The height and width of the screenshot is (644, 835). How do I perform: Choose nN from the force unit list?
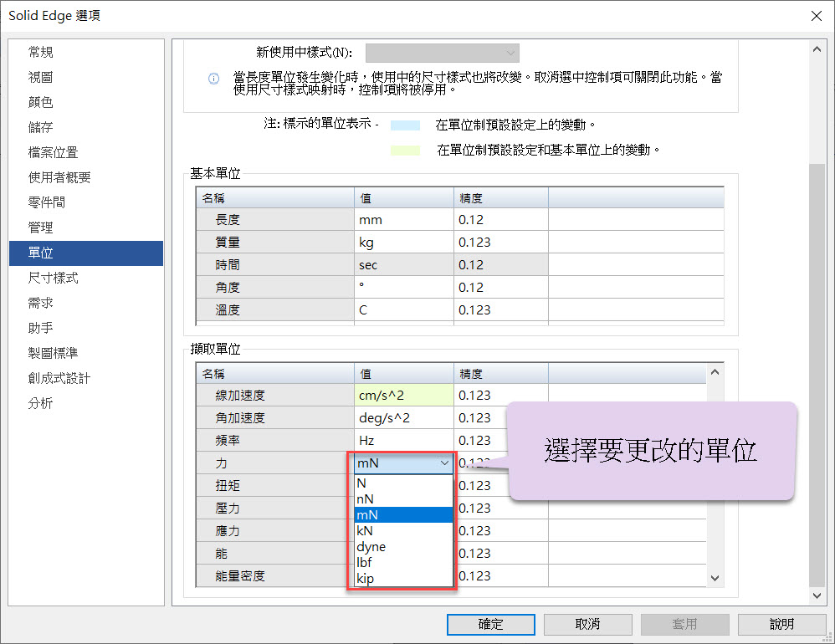[x=403, y=499]
